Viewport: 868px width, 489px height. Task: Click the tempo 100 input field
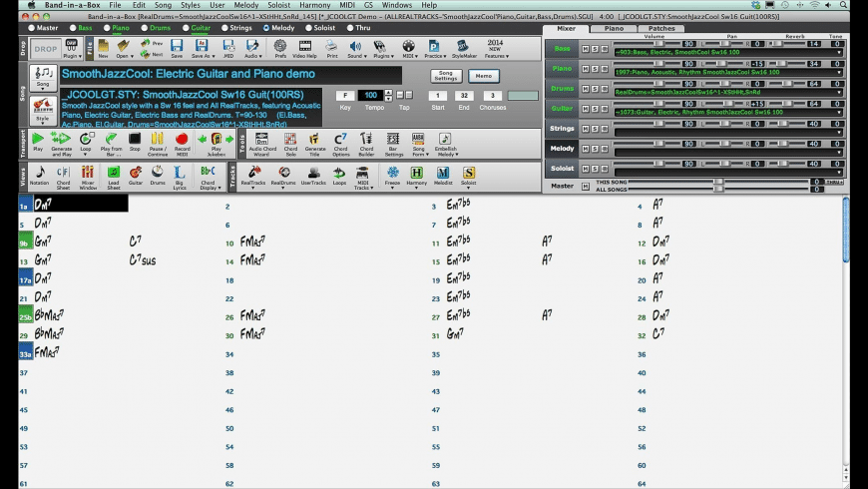click(370, 95)
